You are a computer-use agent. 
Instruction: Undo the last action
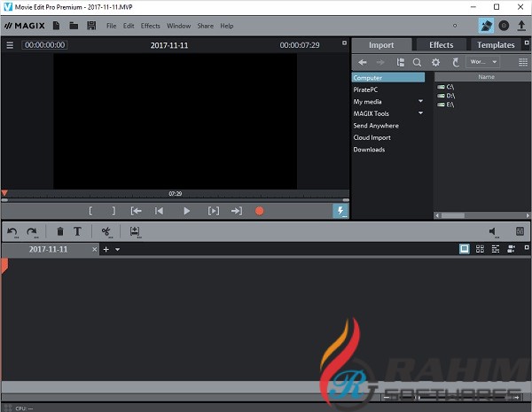[12, 232]
